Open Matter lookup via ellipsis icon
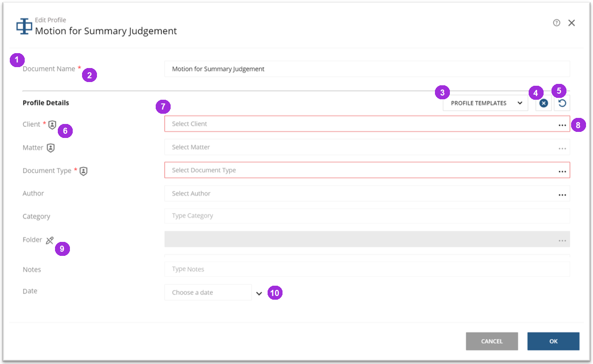The height and width of the screenshot is (364, 593). [x=562, y=148]
